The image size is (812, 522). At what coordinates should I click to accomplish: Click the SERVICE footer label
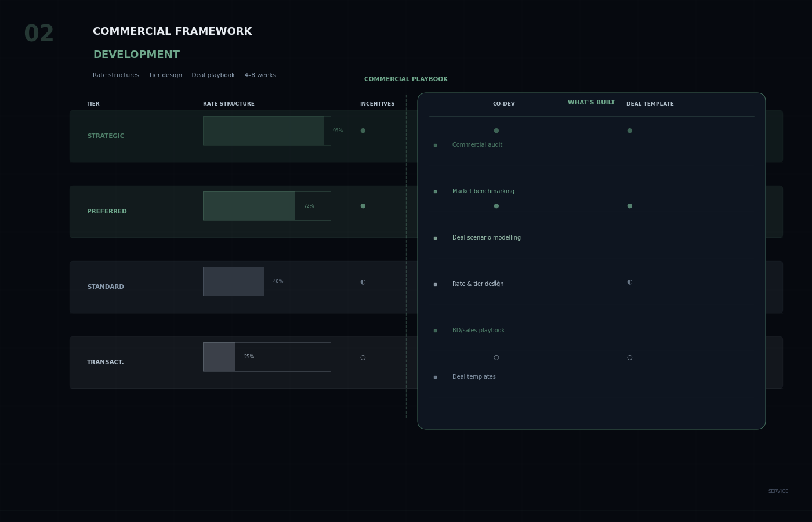pos(778,491)
